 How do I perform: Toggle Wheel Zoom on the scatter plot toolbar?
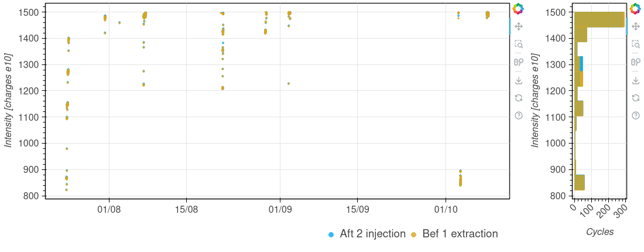(518, 62)
